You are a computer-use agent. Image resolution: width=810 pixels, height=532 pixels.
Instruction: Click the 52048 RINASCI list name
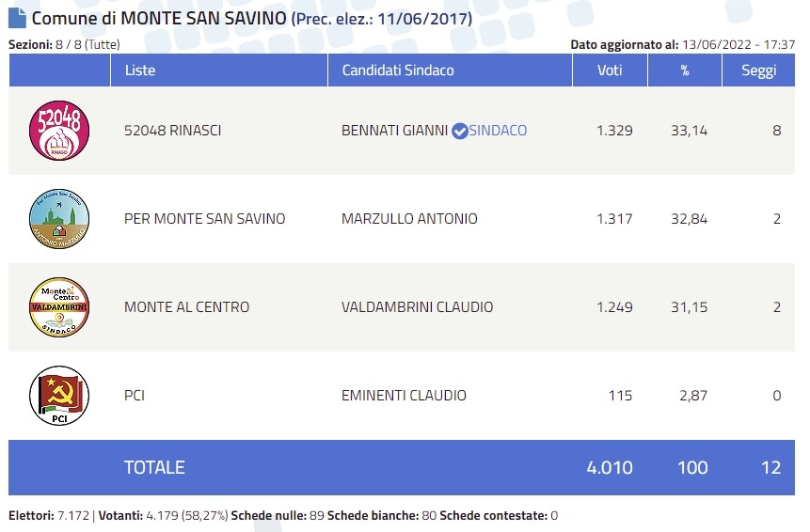(x=172, y=131)
